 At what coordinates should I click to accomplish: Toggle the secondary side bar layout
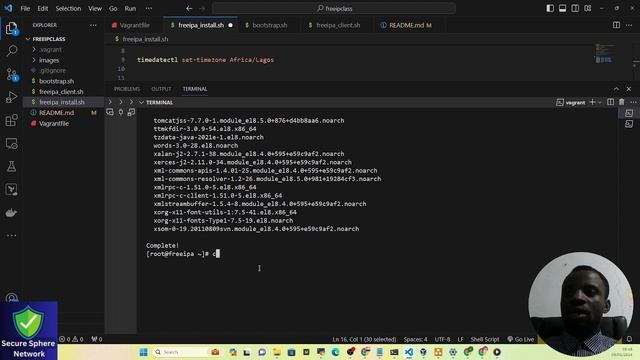(575, 8)
